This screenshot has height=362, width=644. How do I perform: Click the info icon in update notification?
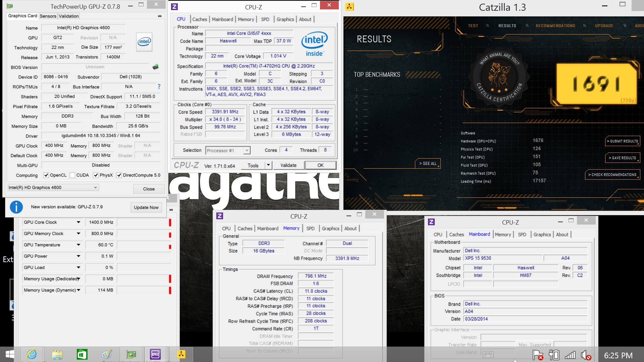16,207
